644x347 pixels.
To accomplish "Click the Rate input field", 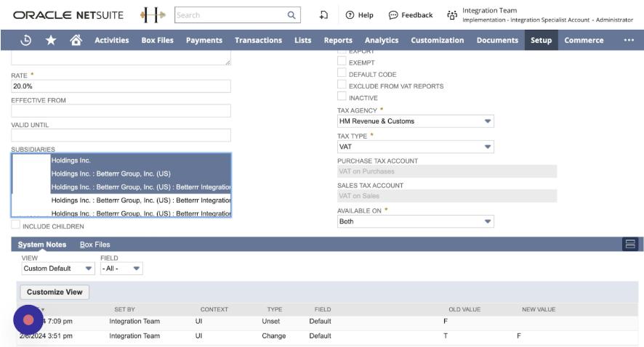I will tap(121, 86).
